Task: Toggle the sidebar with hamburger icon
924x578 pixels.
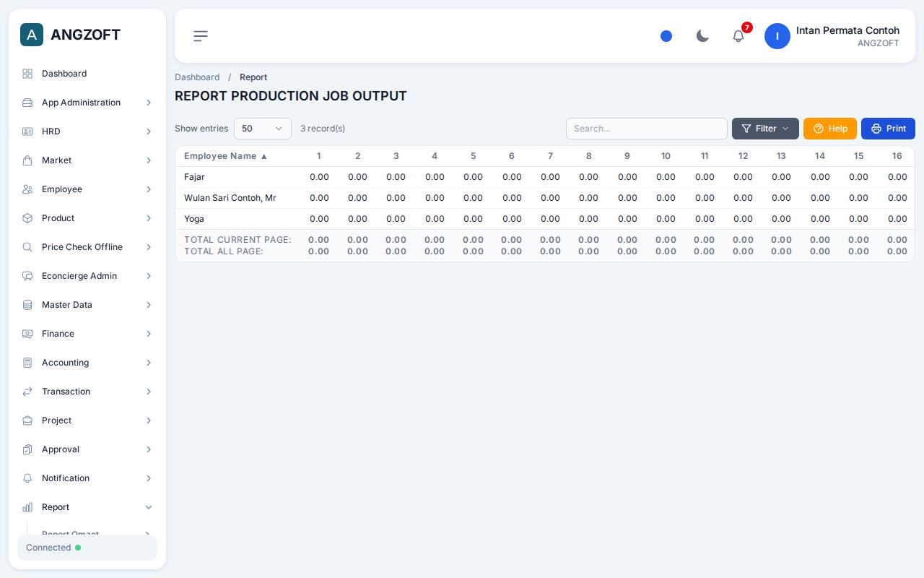Action: (x=201, y=36)
